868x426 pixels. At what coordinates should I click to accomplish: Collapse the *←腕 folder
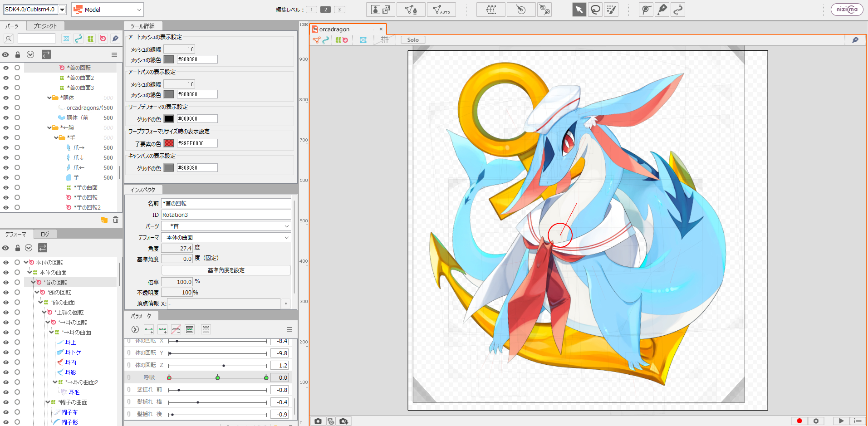click(x=49, y=127)
